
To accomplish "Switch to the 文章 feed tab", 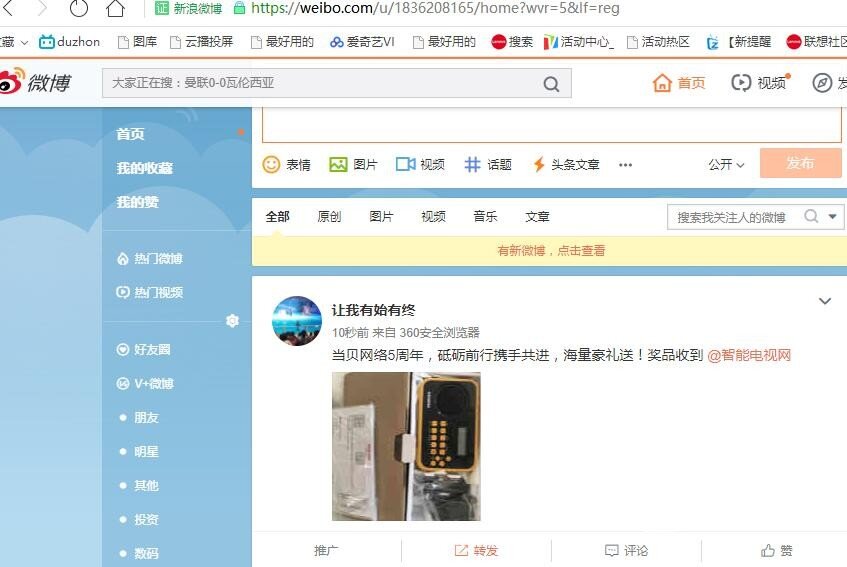I will tap(537, 217).
